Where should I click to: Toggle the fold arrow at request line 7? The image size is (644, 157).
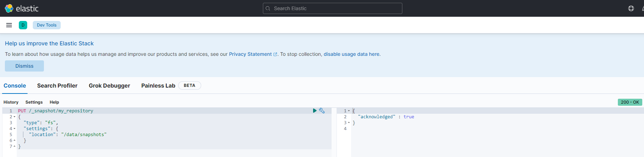(x=14, y=147)
